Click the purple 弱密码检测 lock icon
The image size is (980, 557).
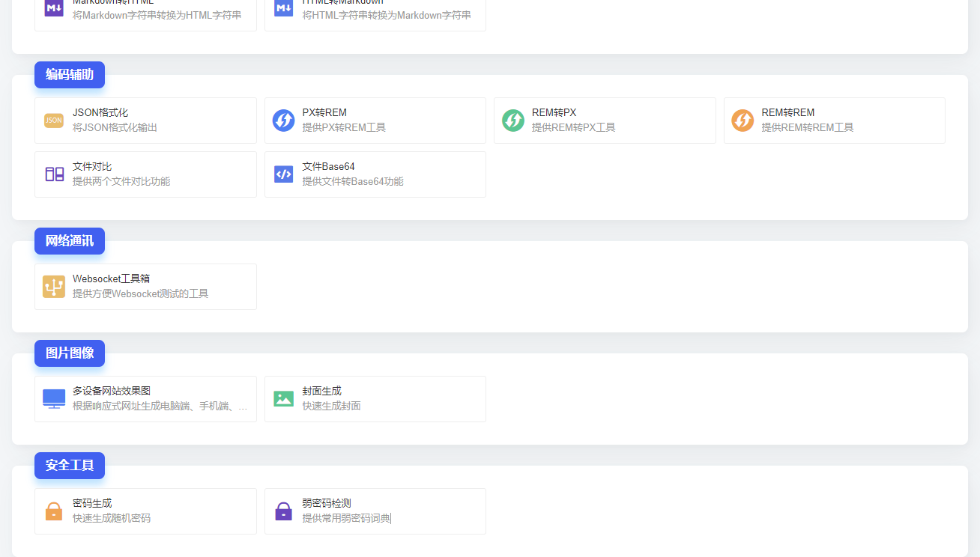pos(283,511)
